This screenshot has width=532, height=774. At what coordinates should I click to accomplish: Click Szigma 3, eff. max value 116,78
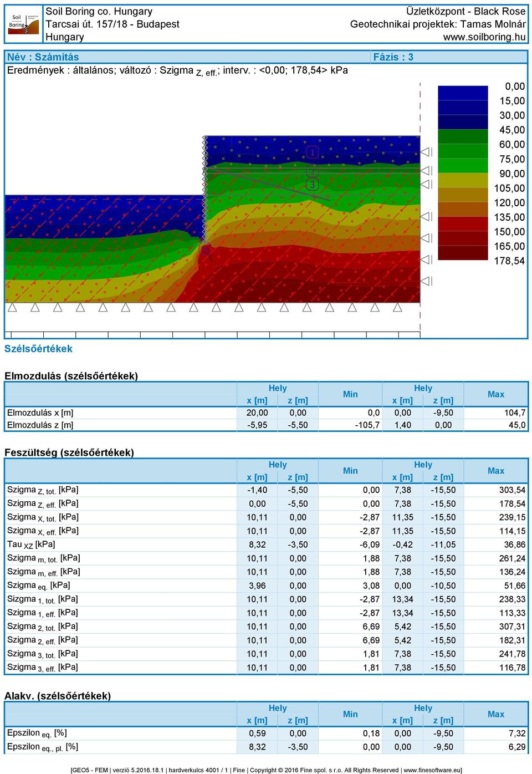point(512,668)
